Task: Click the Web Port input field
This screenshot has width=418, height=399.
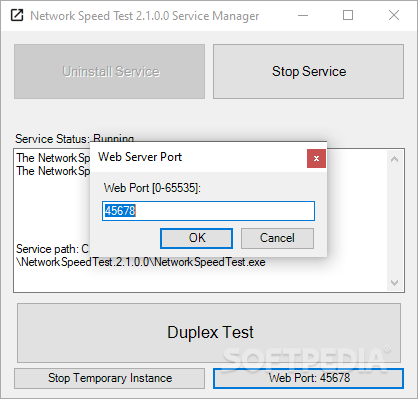Action: [x=208, y=211]
